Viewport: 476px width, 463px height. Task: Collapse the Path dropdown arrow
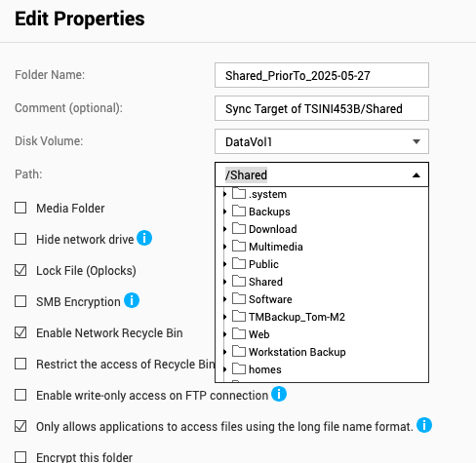pyautogui.click(x=416, y=175)
